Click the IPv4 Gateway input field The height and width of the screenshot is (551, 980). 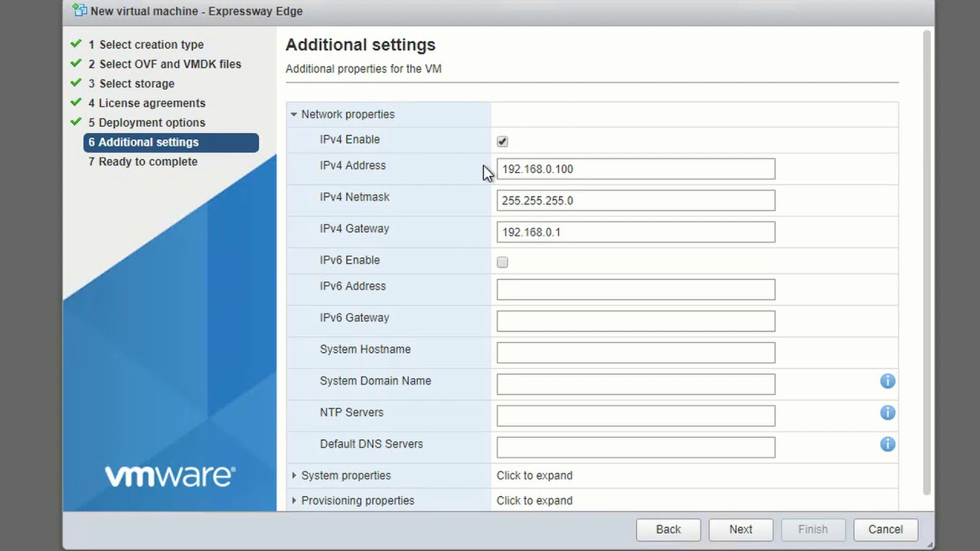635,232
